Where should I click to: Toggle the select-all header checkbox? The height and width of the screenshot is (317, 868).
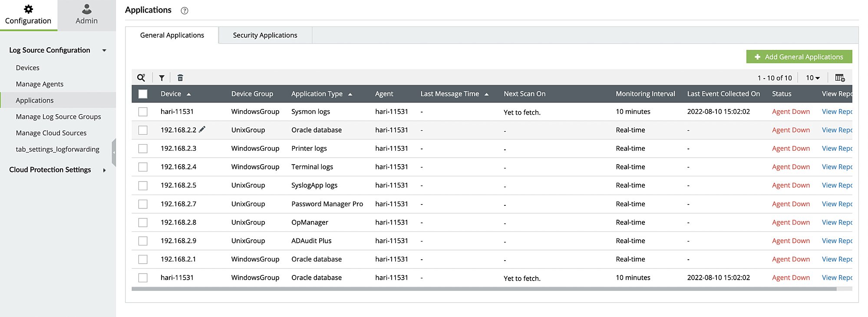coord(143,94)
